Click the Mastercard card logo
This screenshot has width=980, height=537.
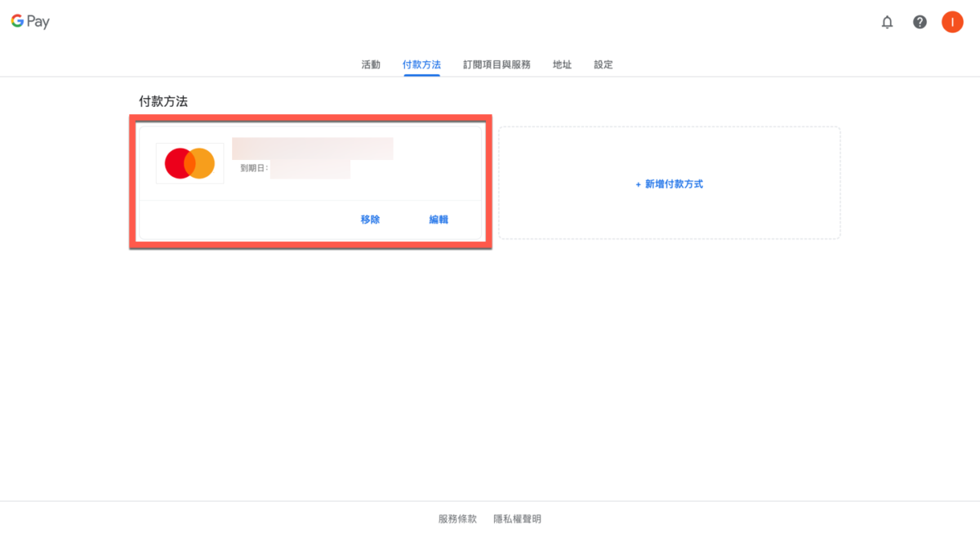pos(189,163)
